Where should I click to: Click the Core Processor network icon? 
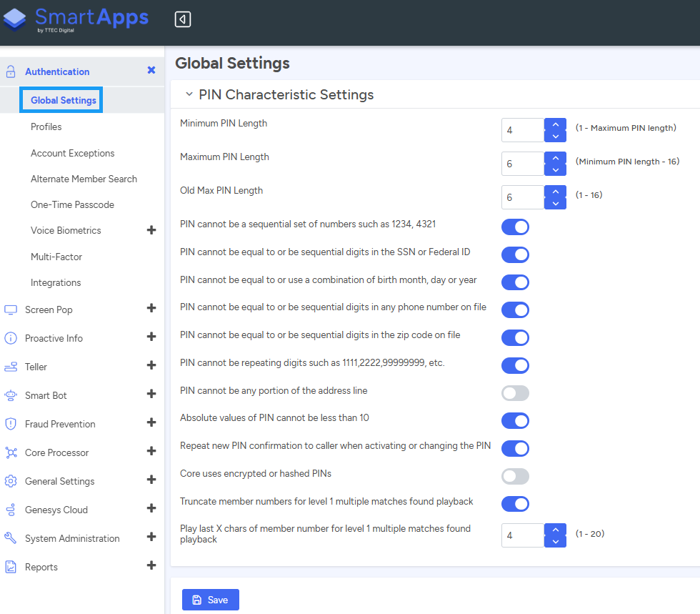click(11, 452)
